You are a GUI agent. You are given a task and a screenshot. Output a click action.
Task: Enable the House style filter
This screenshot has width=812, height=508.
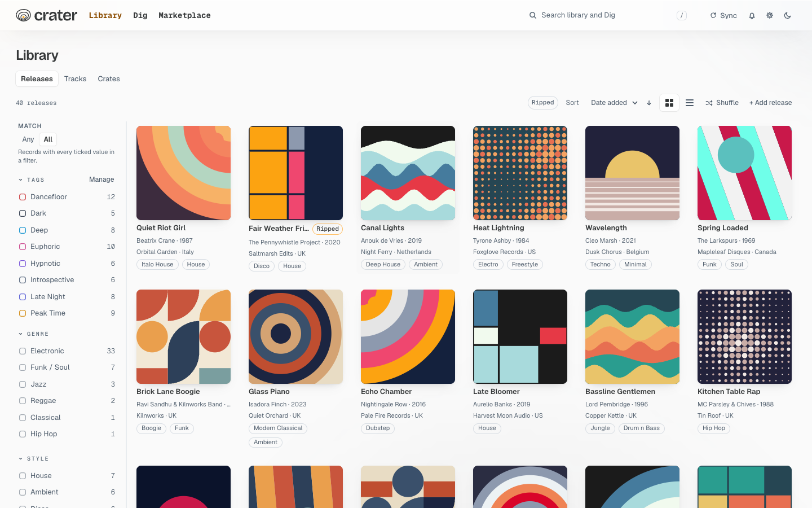point(23,476)
